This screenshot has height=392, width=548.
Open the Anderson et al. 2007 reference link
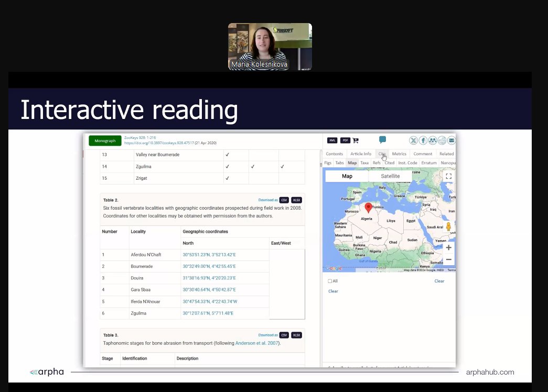[257, 343]
